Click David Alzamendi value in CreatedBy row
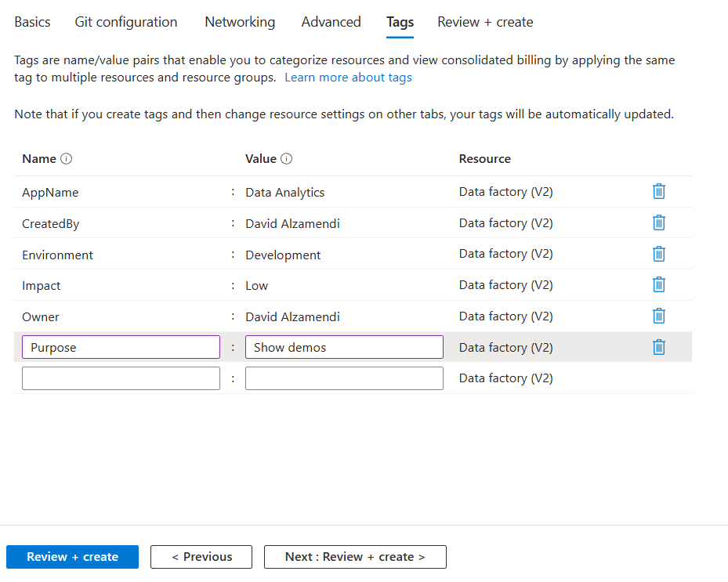The width and height of the screenshot is (728, 582). coord(292,224)
